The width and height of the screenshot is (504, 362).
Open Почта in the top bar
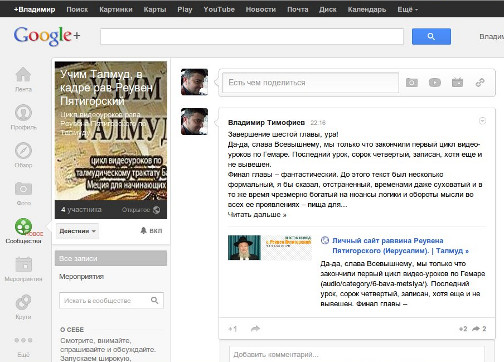point(298,9)
